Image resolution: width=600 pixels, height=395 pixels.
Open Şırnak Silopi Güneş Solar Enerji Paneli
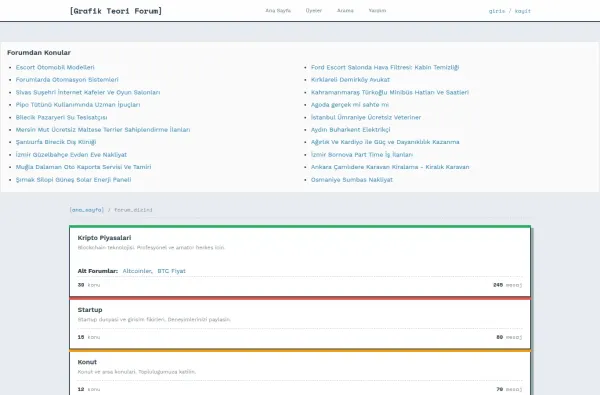click(73, 180)
